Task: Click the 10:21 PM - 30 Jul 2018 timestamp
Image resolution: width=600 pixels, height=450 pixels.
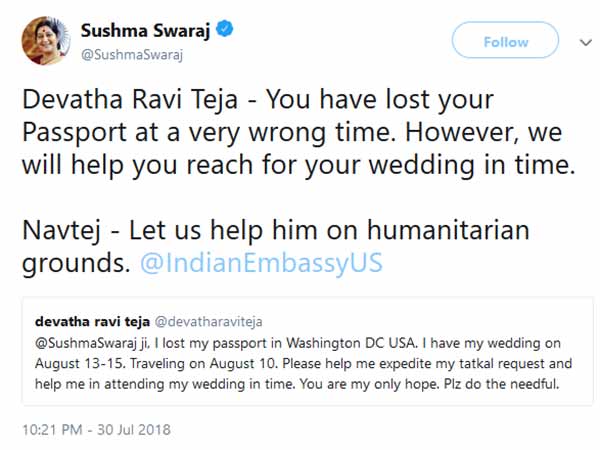Action: [98, 430]
